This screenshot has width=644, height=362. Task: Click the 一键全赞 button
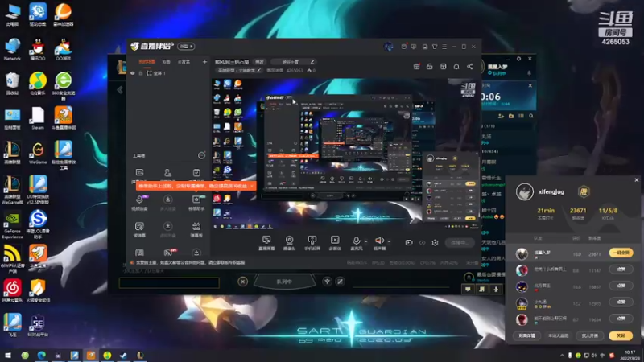point(621,253)
